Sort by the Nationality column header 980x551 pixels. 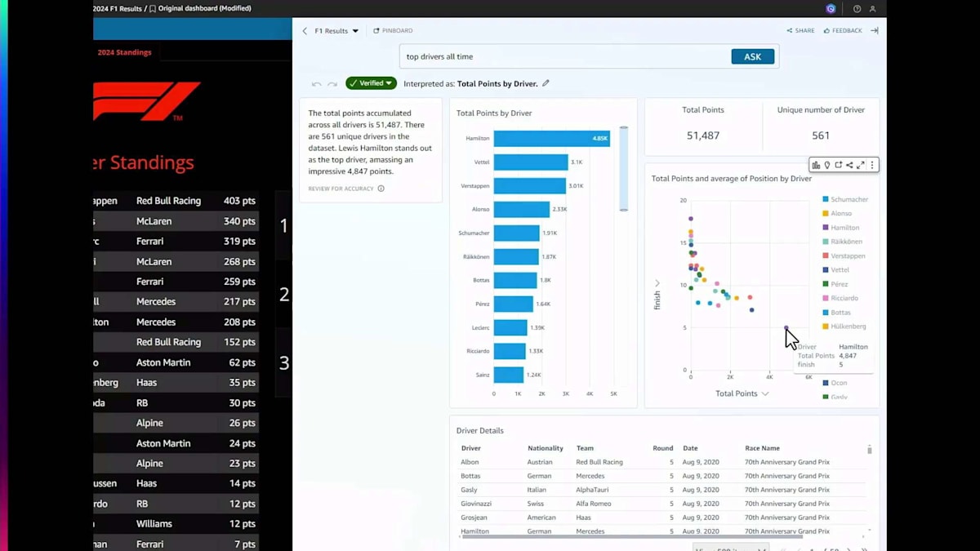pyautogui.click(x=546, y=448)
